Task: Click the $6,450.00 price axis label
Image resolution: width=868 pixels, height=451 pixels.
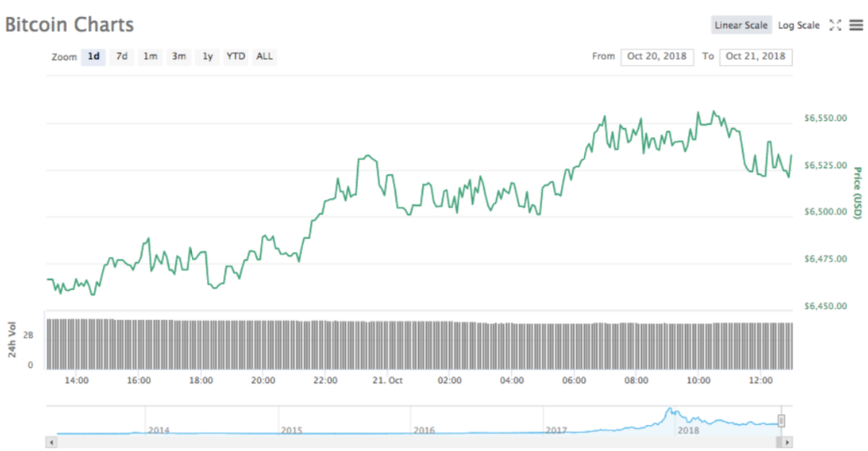Action: point(826,305)
